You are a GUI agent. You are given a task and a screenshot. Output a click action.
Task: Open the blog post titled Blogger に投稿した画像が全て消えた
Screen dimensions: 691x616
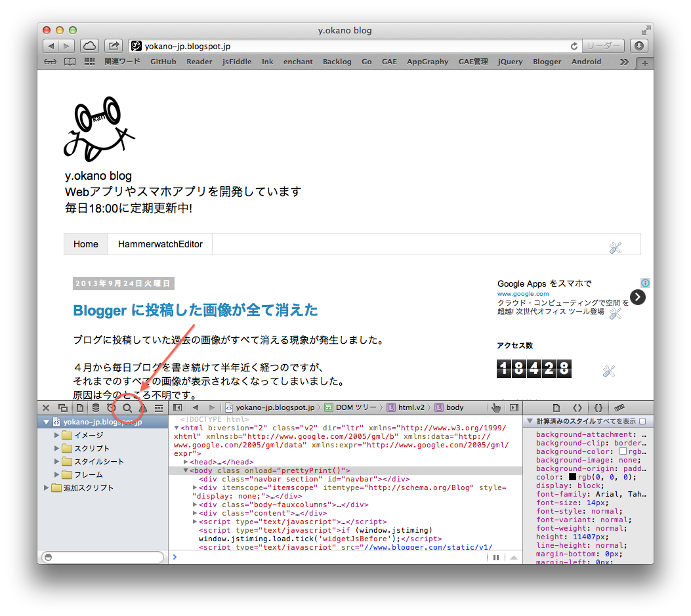coord(194,311)
